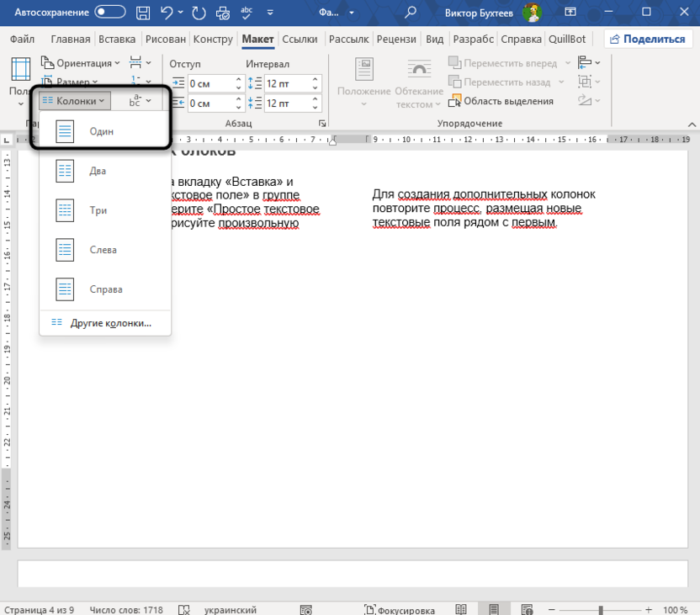The image size is (700, 615).
Task: Click the Save icon in title bar
Action: 144,13
